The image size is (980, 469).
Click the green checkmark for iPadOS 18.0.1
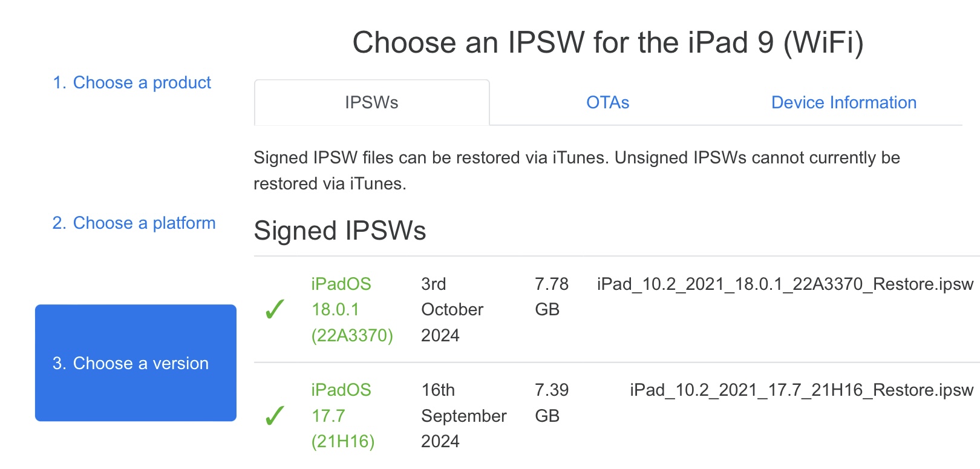(275, 309)
